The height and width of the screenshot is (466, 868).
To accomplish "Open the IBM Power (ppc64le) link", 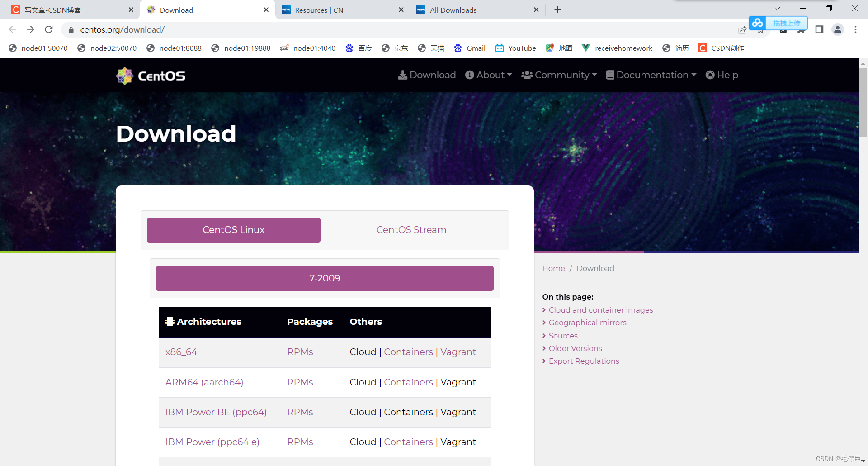I will point(212,442).
